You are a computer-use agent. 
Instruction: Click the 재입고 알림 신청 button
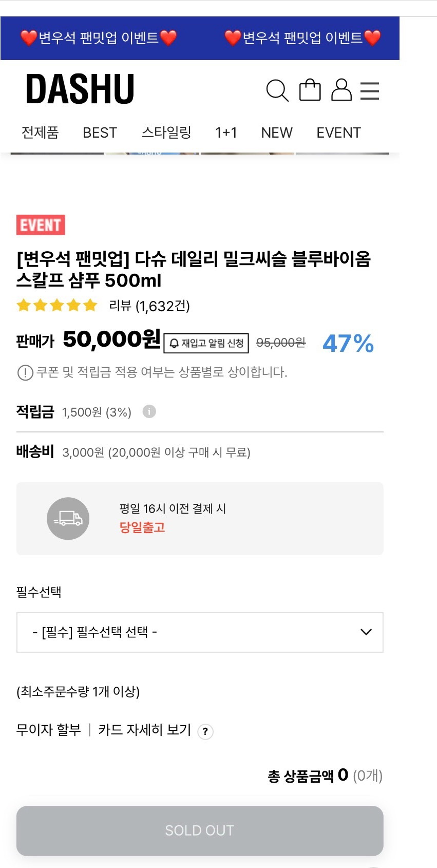(x=206, y=343)
